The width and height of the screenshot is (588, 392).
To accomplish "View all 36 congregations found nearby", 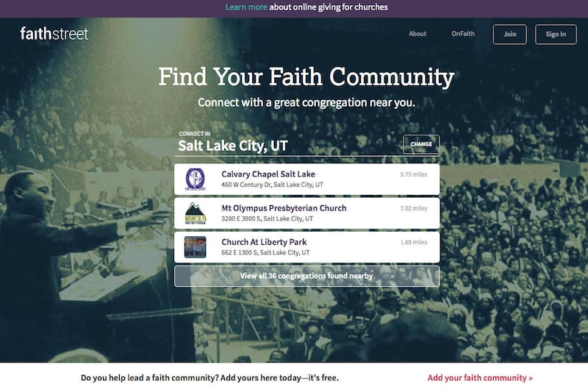I will point(306,276).
